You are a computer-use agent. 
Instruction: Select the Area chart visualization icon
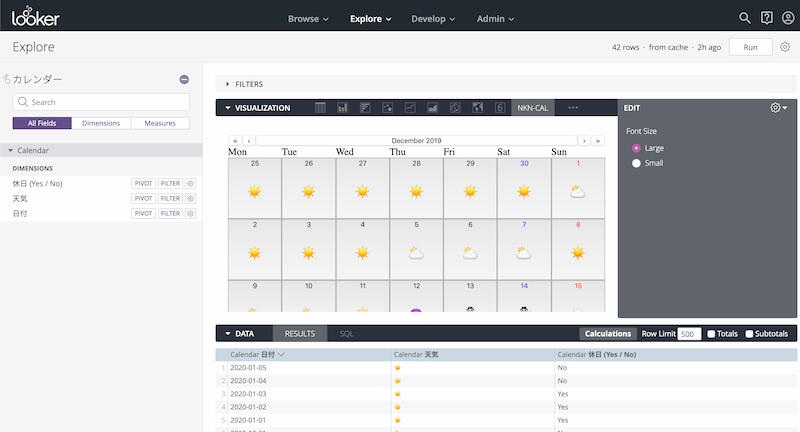point(432,108)
